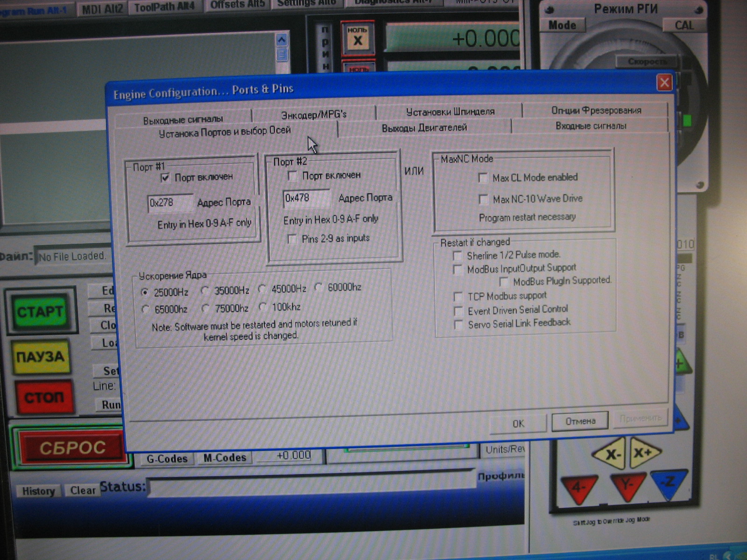Click the Port #1 address field 0x278

(x=170, y=203)
